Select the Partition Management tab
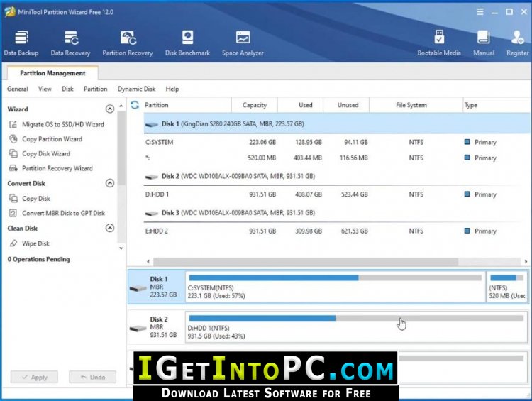The width and height of the screenshot is (532, 401). pyautogui.click(x=52, y=73)
